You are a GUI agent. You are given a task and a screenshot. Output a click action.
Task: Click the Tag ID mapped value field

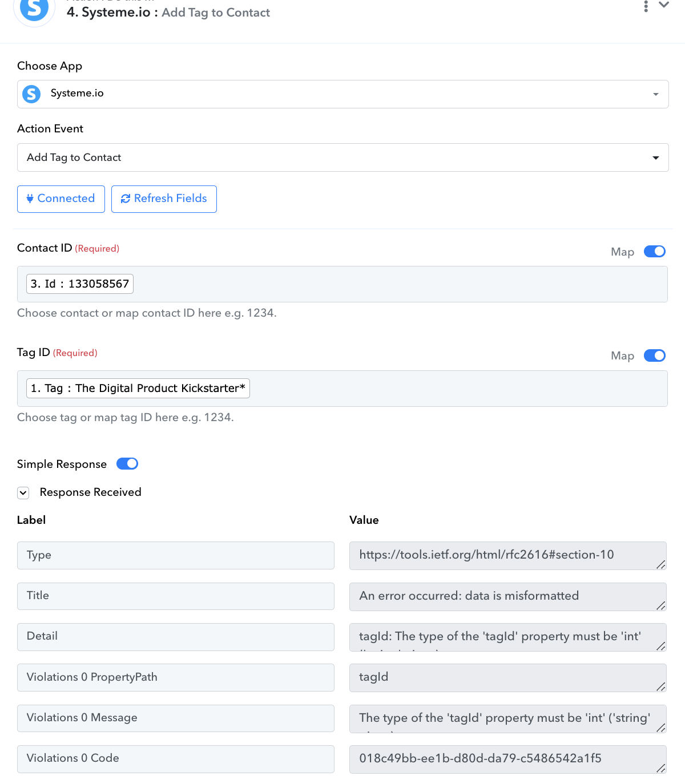coord(342,389)
